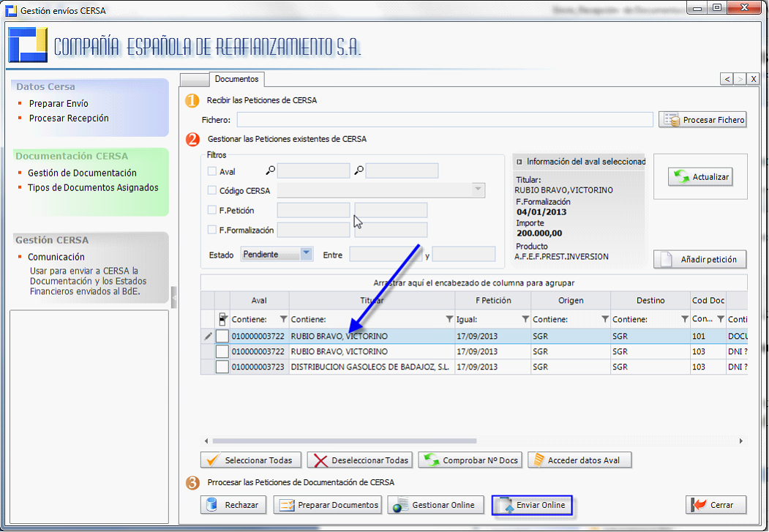Close the form with Cerrar

716,504
